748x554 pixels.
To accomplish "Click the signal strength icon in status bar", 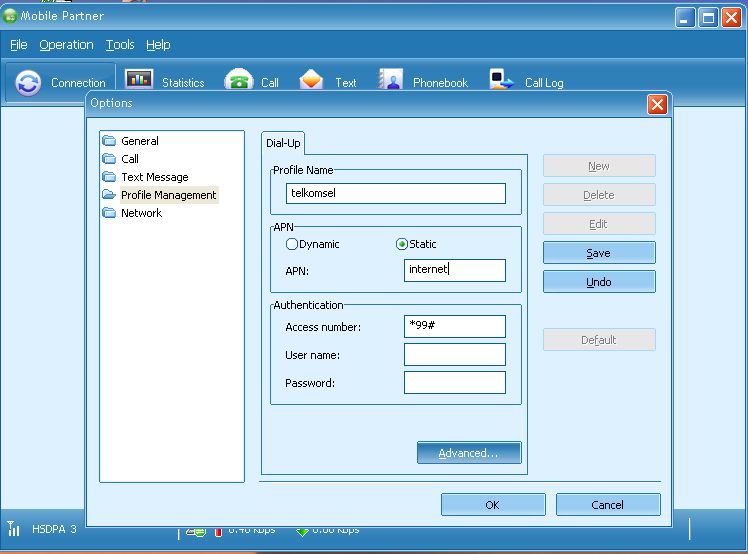I will click(x=13, y=528).
